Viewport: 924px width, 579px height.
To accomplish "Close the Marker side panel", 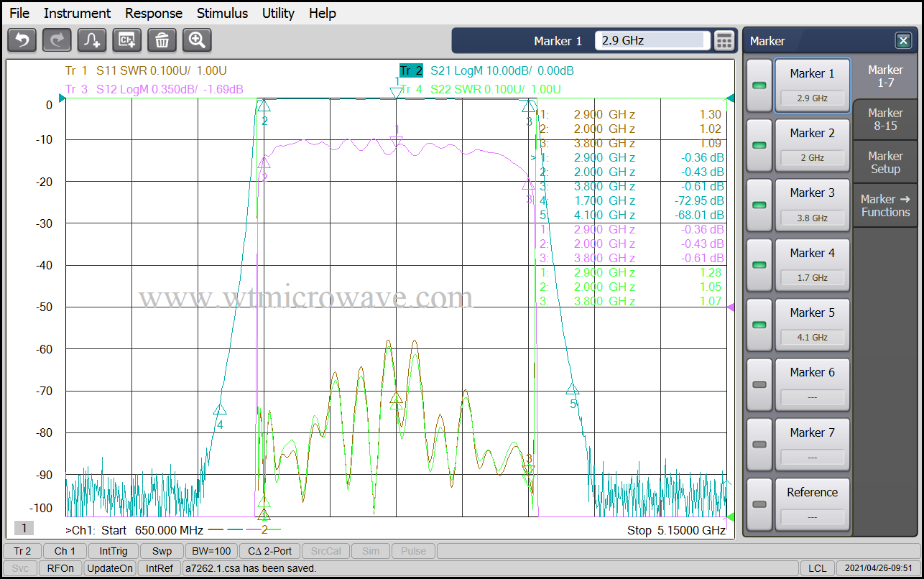I will point(902,41).
